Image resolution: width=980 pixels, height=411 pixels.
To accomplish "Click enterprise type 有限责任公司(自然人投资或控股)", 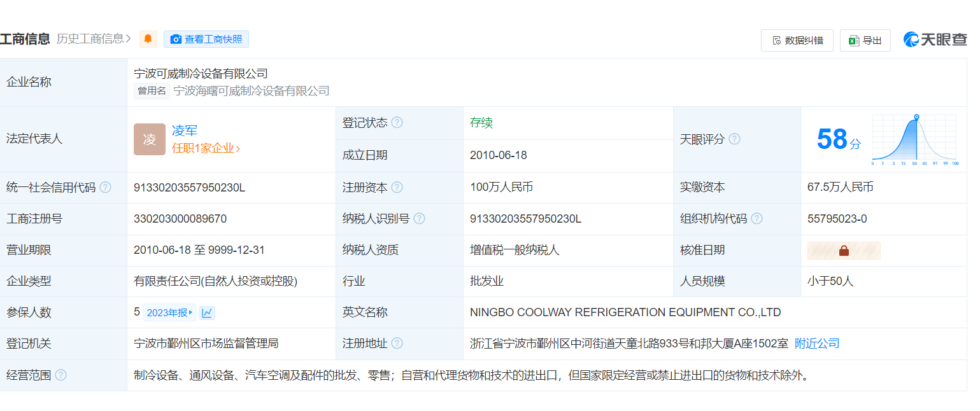I will pos(215,281).
